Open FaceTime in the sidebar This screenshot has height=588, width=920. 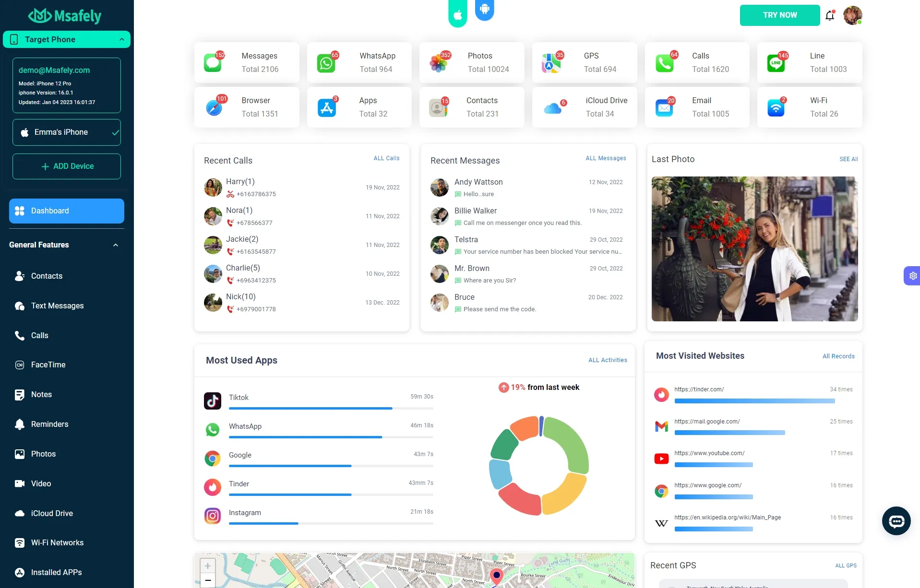[x=48, y=365]
